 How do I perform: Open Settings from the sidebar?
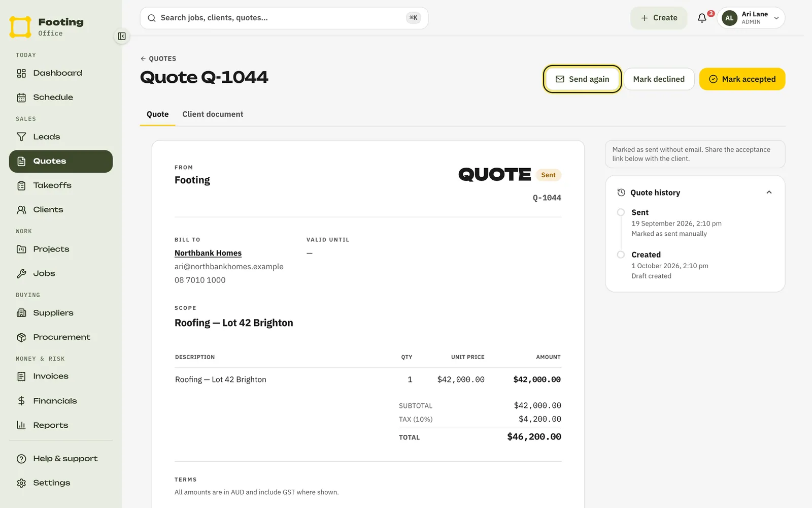click(61, 483)
